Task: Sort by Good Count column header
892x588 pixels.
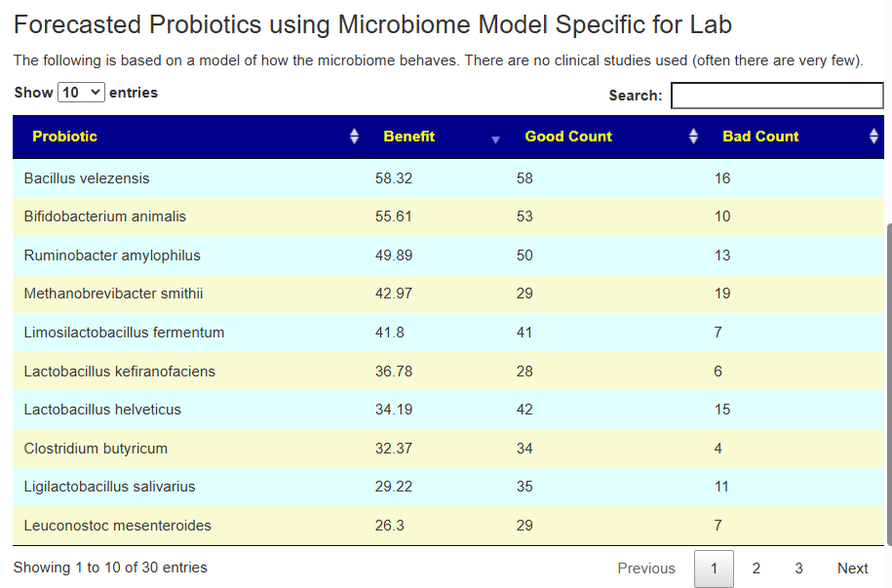Action: [x=568, y=137]
